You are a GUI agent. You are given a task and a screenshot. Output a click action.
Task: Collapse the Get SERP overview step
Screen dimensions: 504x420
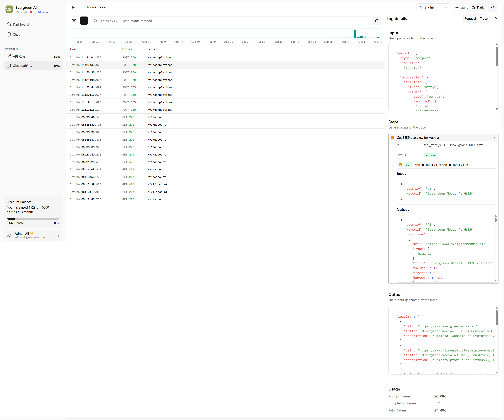494,138
